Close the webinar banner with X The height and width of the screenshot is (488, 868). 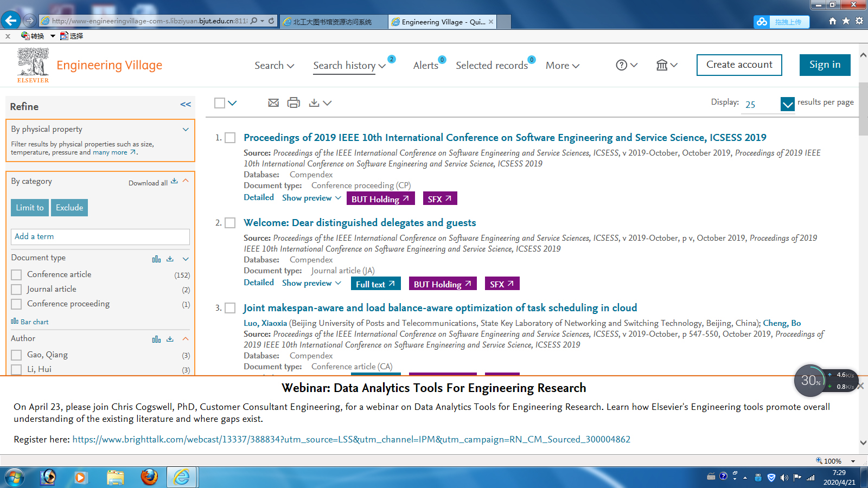pos(860,386)
